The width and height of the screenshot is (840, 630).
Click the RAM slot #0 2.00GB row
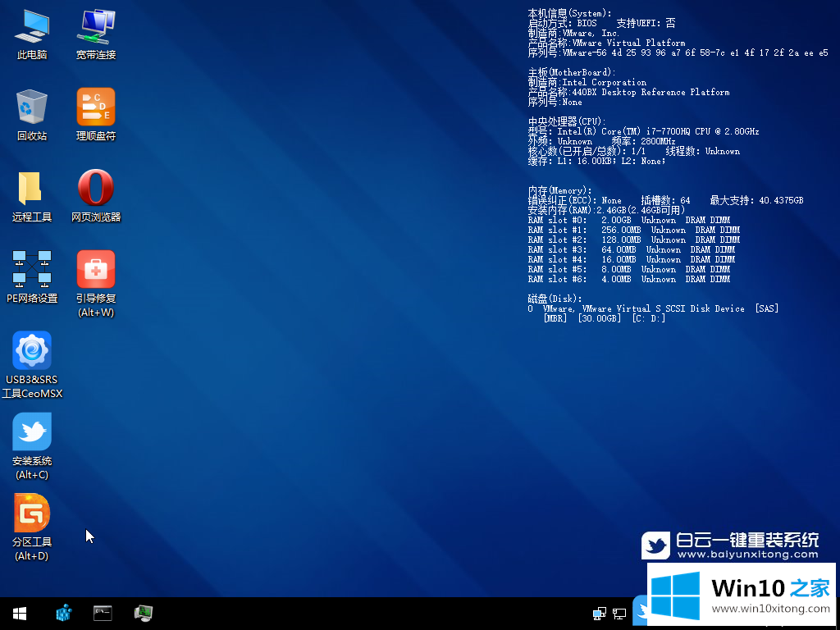point(629,220)
